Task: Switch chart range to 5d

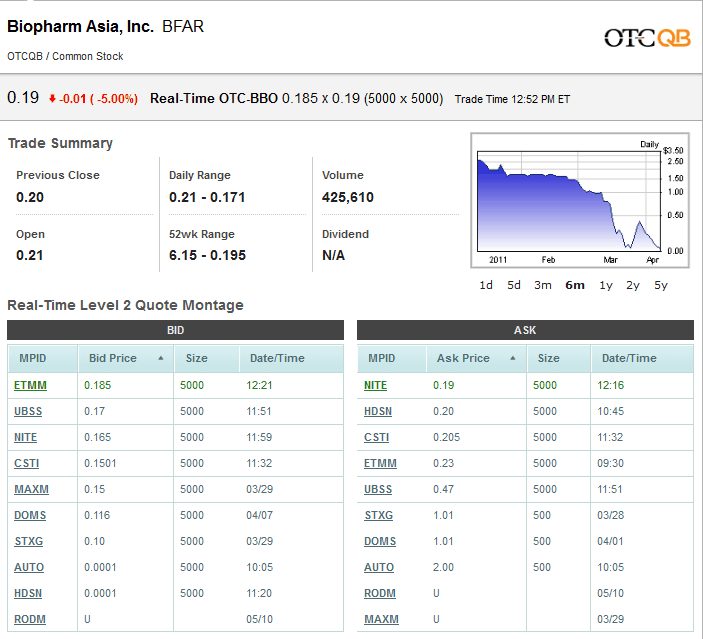Action: [514, 285]
